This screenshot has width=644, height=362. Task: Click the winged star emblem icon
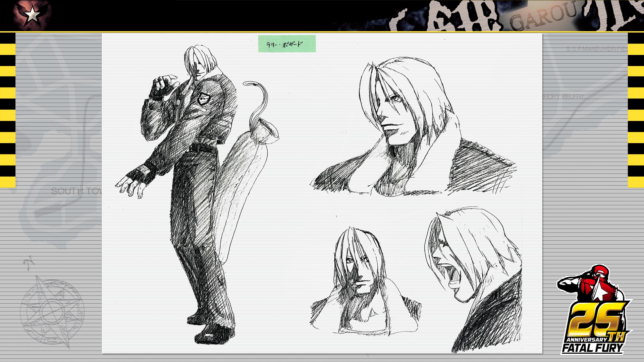(x=32, y=14)
